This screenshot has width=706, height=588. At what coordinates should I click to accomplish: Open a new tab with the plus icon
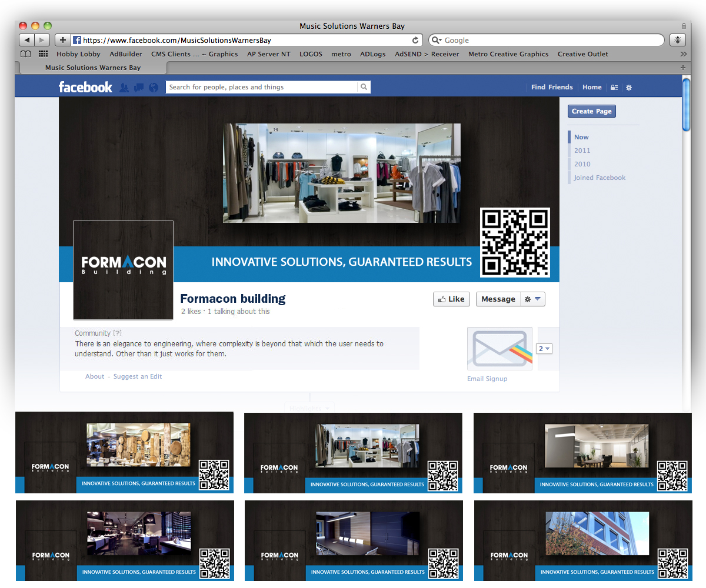(683, 68)
